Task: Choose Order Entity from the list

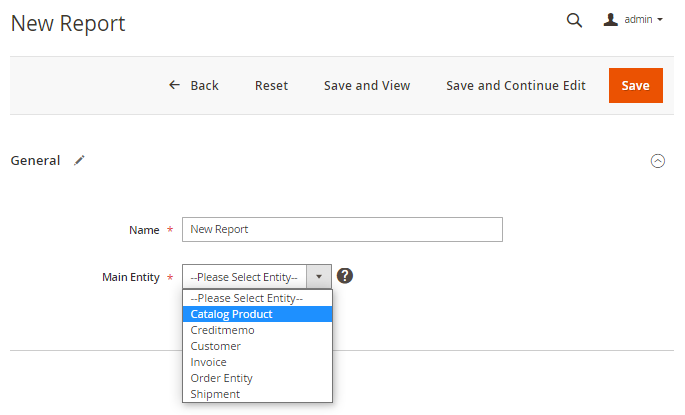Action: click(222, 378)
